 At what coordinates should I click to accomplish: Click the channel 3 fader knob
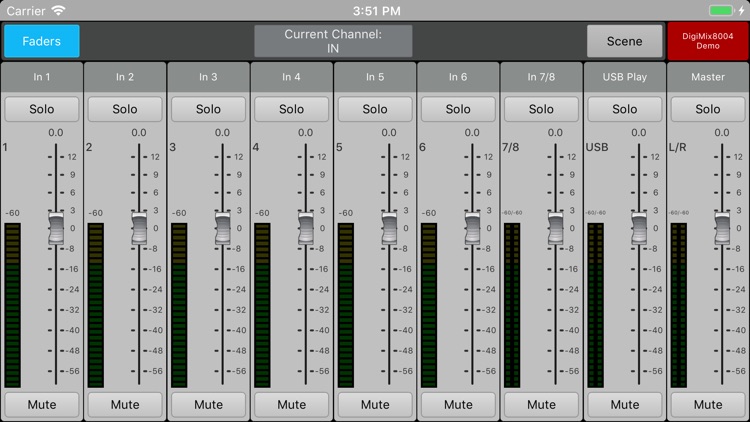[222, 228]
